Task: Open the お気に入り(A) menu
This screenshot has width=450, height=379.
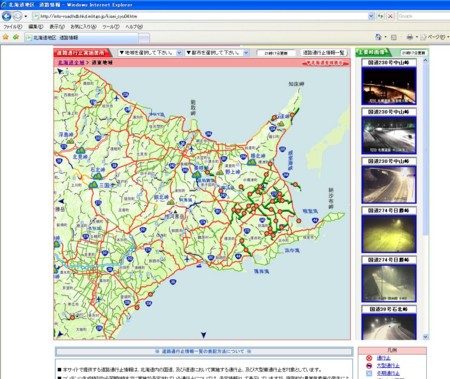Action: pyautogui.click(x=83, y=27)
